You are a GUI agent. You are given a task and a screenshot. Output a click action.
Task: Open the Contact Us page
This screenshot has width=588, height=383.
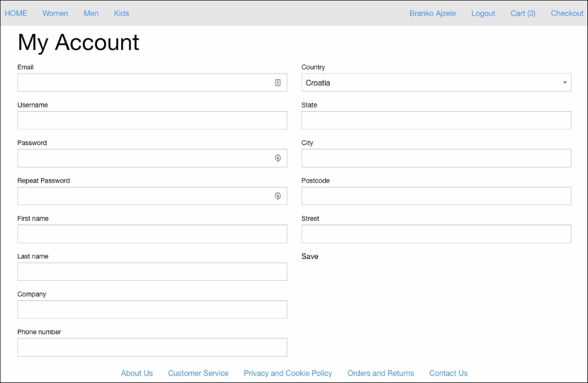(448, 373)
